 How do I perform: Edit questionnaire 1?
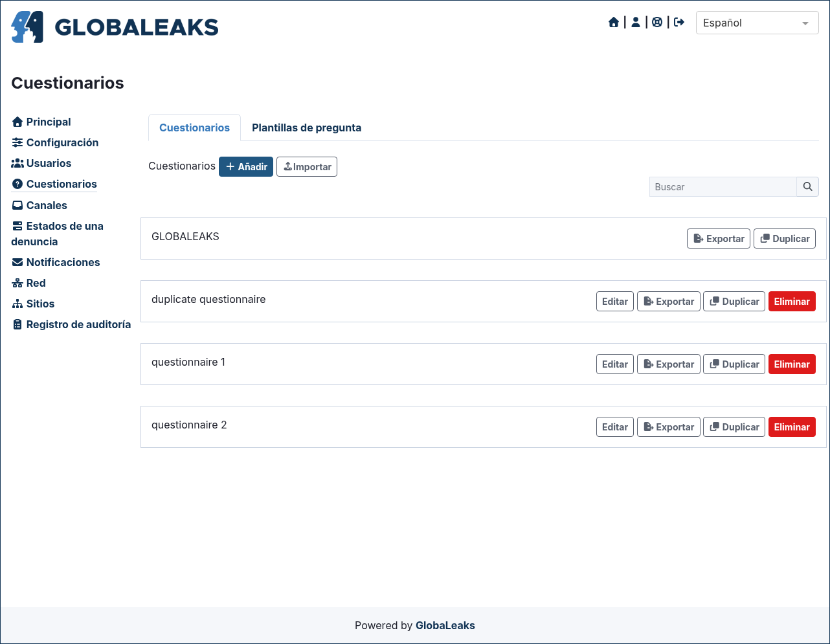615,364
